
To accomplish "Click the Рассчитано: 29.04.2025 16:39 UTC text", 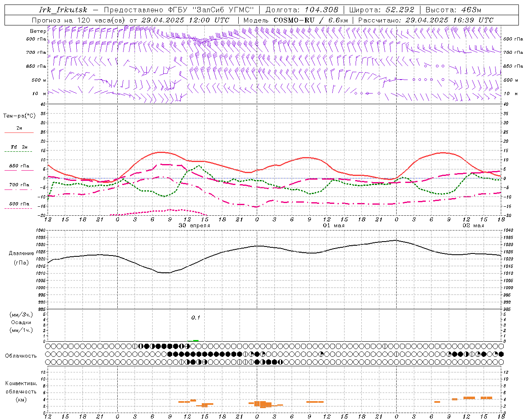I will pyautogui.click(x=426, y=20).
